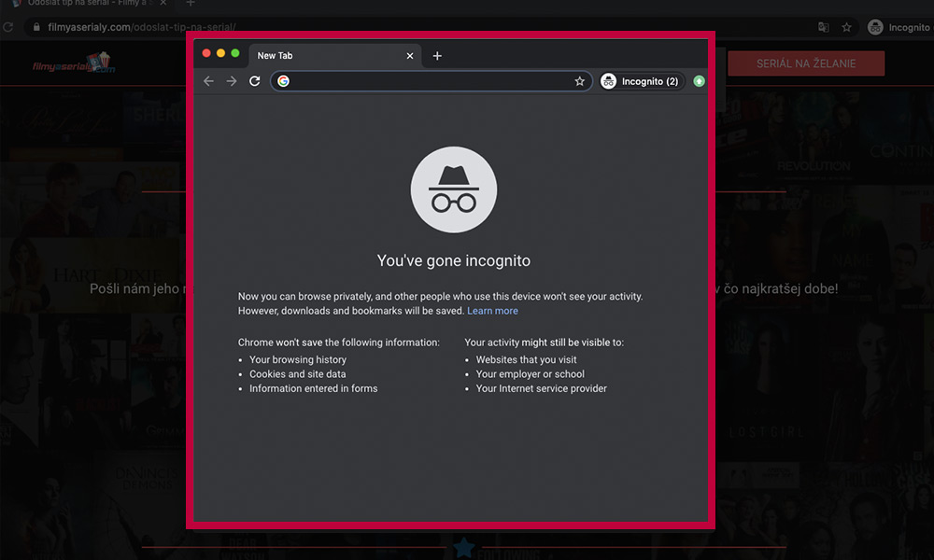Screen dimensions: 934x560
Task: Click the Incognito indicator in the background window
Action: (x=899, y=27)
